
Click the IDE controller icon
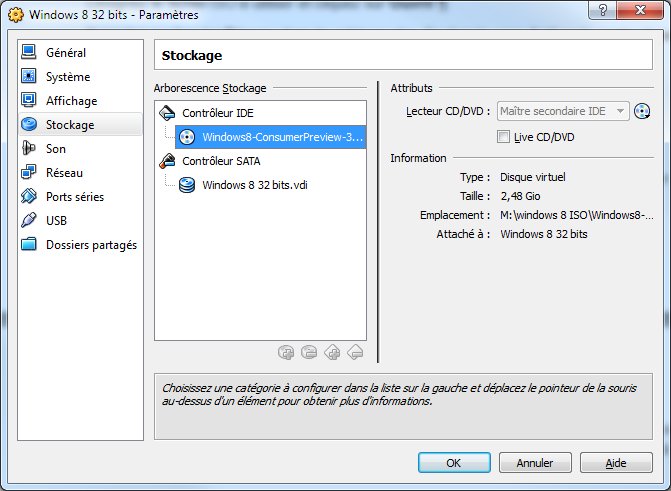pyautogui.click(x=167, y=113)
